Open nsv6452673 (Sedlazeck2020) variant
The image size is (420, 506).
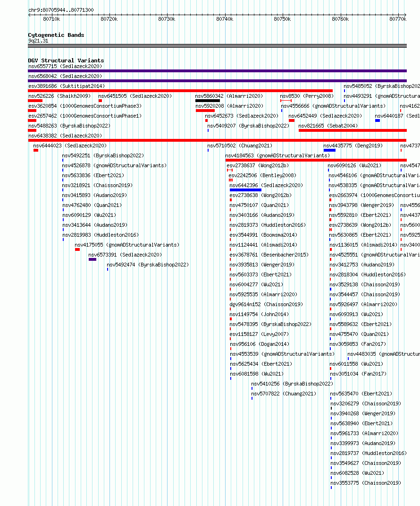[242, 116]
